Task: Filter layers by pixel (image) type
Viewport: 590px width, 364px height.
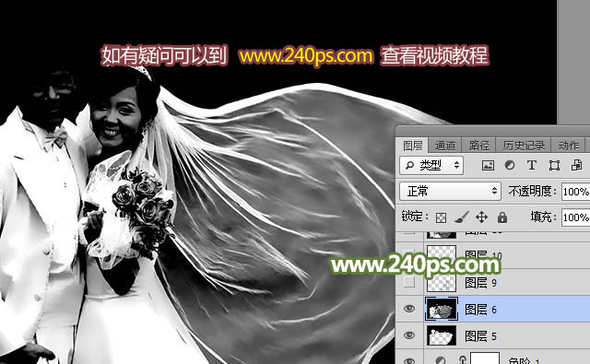Action: coord(488,165)
